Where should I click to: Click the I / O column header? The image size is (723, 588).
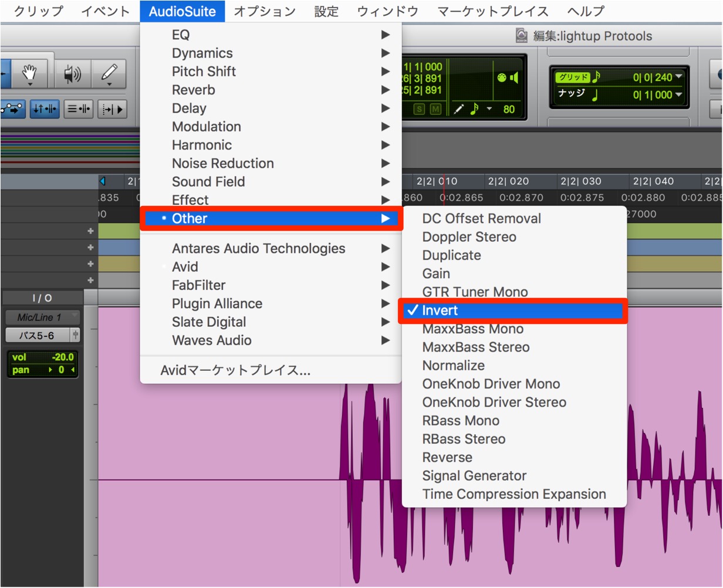pyautogui.click(x=42, y=299)
